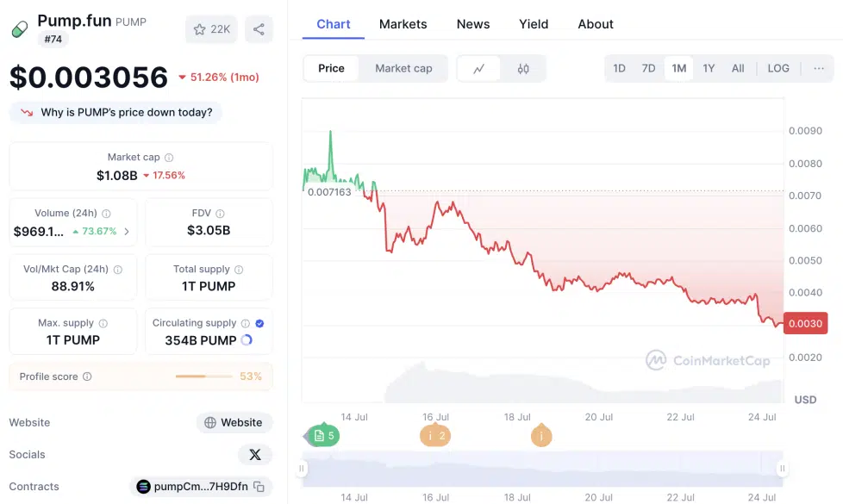
Task: Select the 7D time range
Action: 648,69
